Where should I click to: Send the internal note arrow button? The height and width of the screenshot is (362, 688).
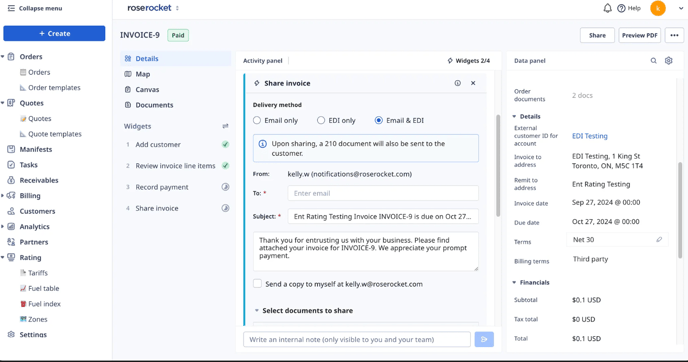pyautogui.click(x=484, y=339)
